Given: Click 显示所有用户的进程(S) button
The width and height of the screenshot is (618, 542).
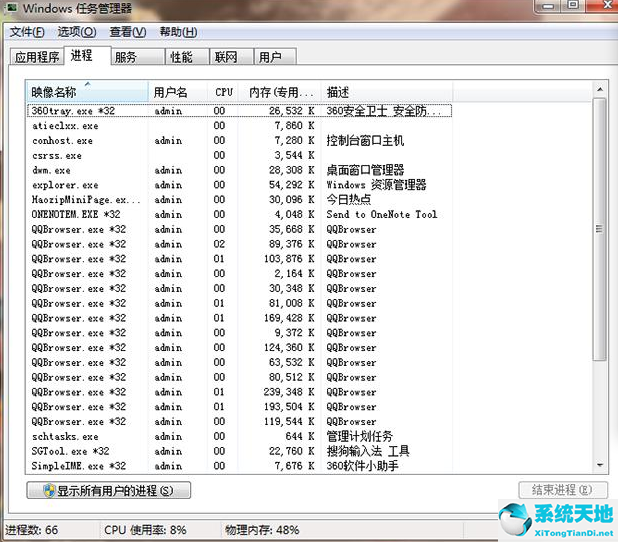Looking at the screenshot, I should pyautogui.click(x=109, y=490).
